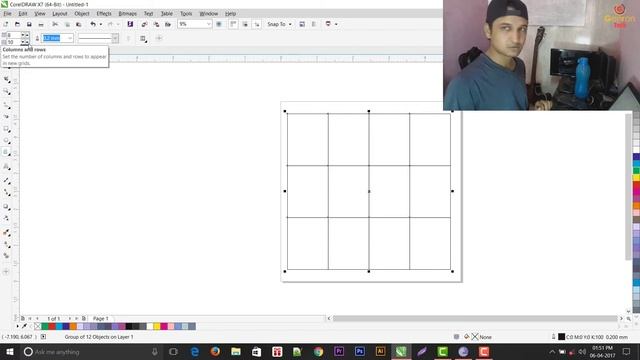The width and height of the screenshot is (640, 360).
Task: Go to the next page arrow
Action: point(70,318)
